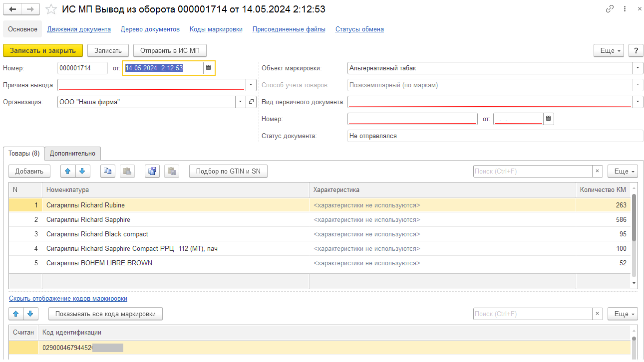Get a link to this document
644x362 pixels.
pos(610,9)
